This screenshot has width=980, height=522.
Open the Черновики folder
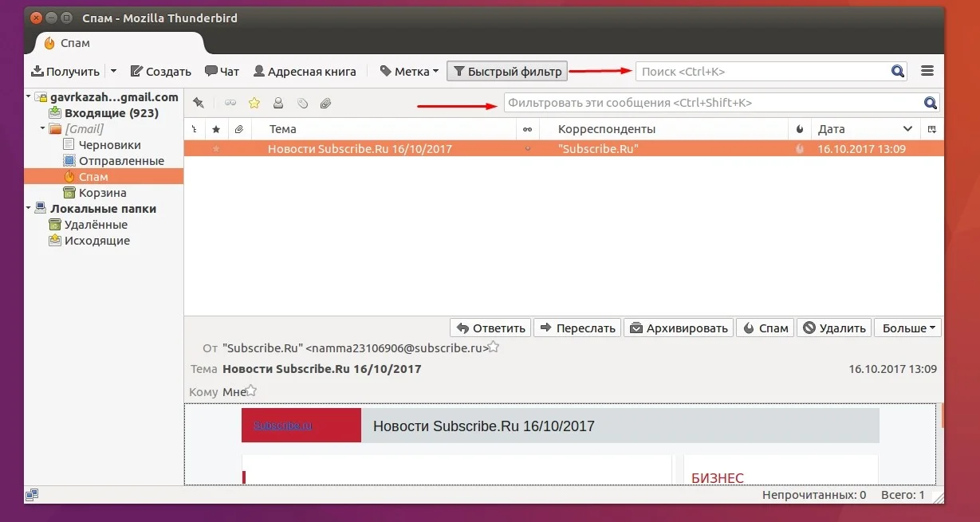102,145
